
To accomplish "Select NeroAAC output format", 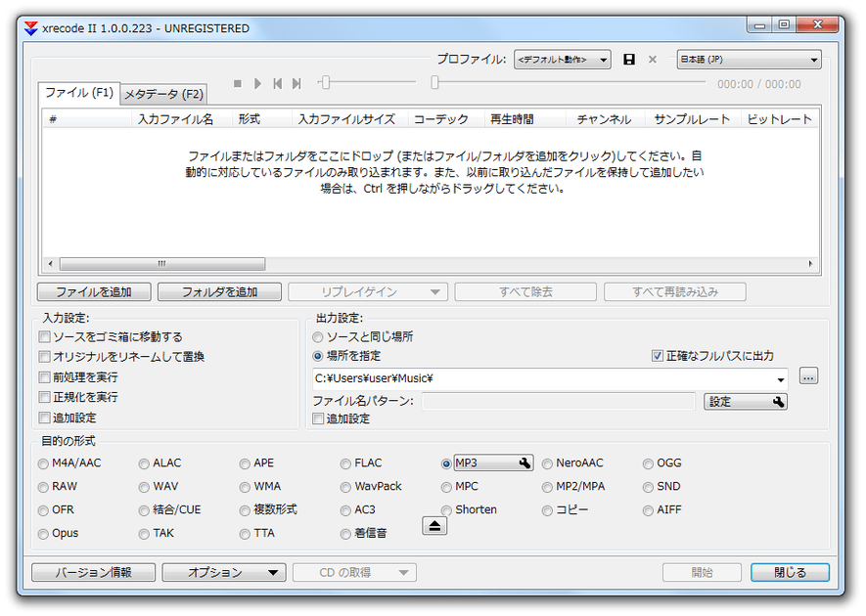I will coord(547,464).
